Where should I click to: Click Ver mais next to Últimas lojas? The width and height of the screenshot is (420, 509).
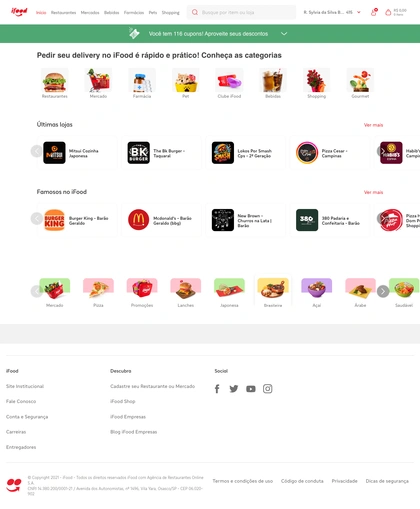point(373,125)
